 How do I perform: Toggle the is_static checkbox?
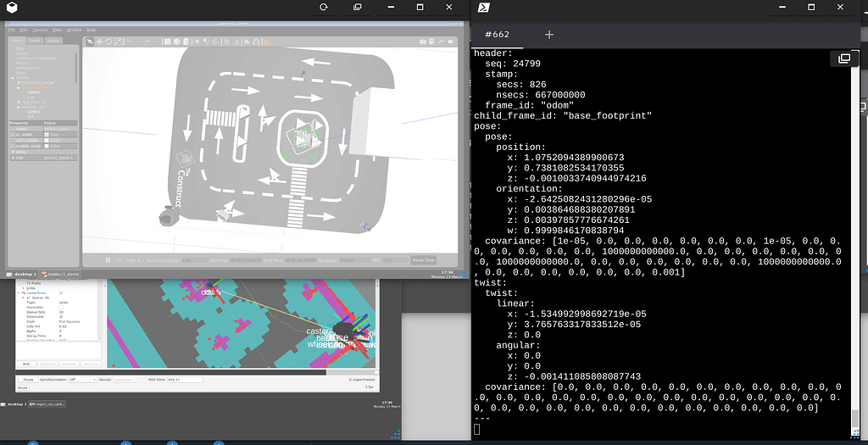(46, 135)
